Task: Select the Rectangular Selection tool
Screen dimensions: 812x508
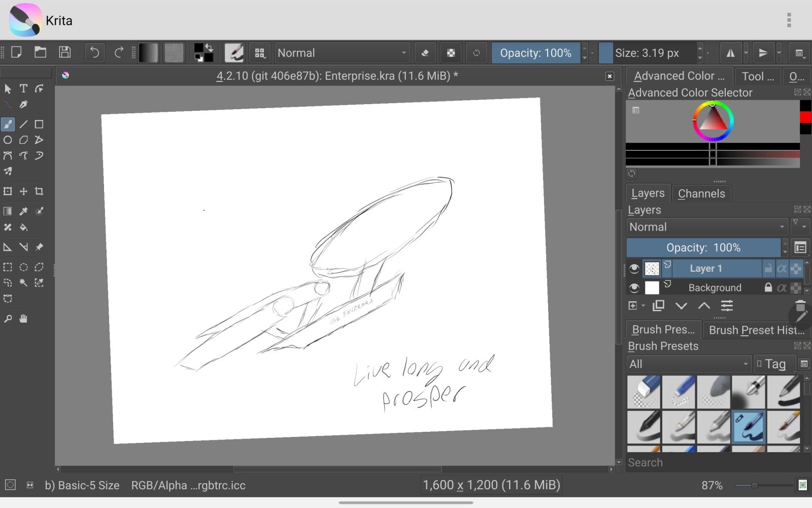Action: tap(8, 267)
